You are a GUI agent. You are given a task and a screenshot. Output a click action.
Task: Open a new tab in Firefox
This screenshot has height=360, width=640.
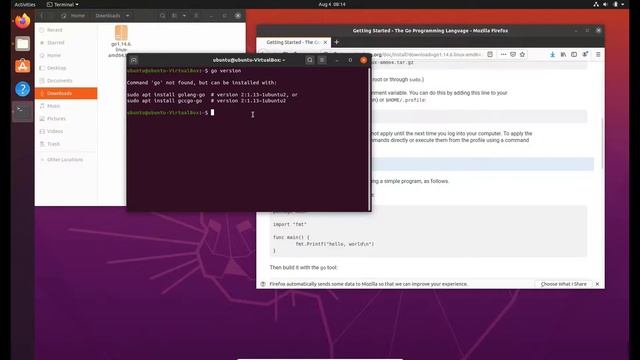pos(336,42)
